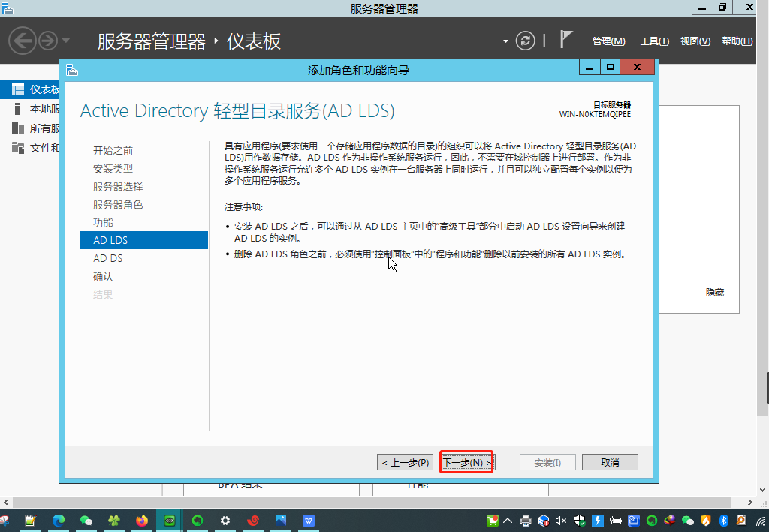Open Microsoft Edge from the taskbar

[59, 521]
